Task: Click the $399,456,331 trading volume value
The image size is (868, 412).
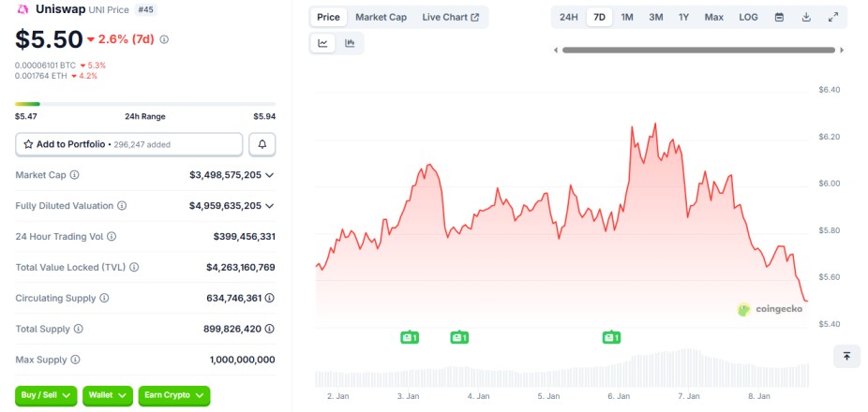Action: pyautogui.click(x=244, y=237)
